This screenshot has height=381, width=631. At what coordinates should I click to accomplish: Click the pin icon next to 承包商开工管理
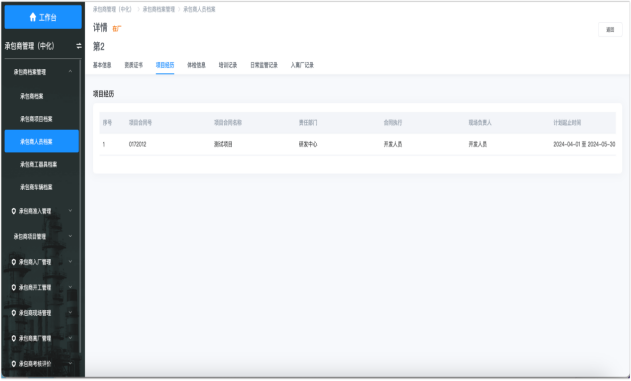point(14,288)
